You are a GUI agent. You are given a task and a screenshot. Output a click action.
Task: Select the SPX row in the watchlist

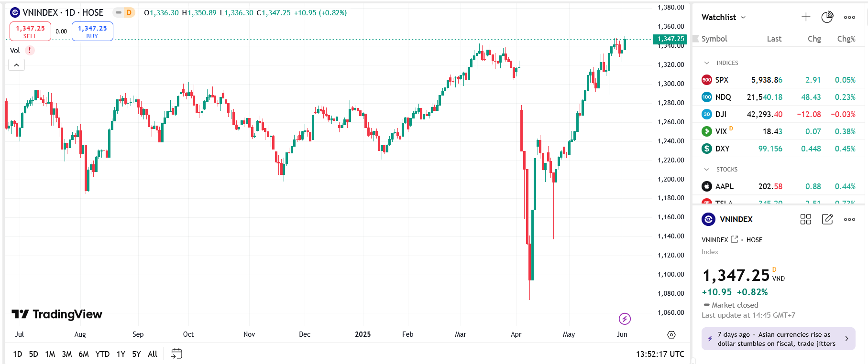[x=778, y=80]
